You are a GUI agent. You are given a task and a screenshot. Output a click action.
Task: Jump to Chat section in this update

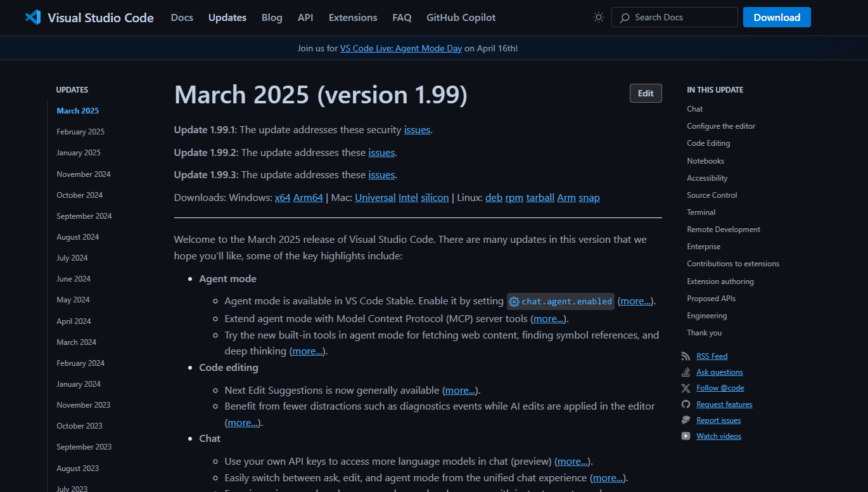click(x=695, y=109)
